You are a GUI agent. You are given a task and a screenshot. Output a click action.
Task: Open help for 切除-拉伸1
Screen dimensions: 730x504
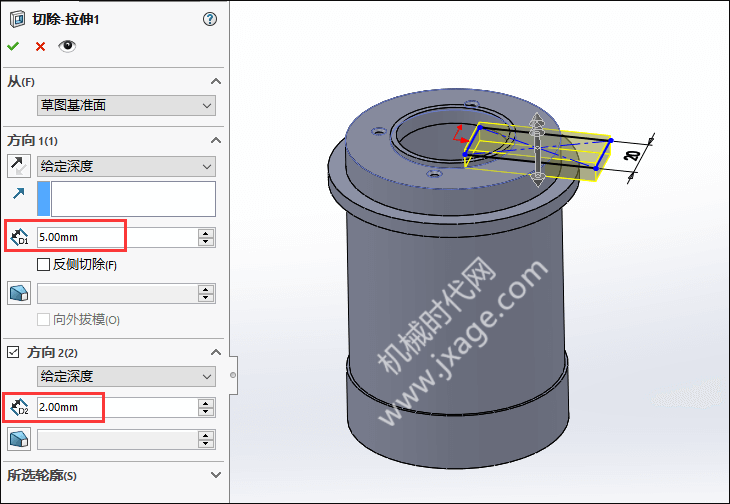(210, 19)
